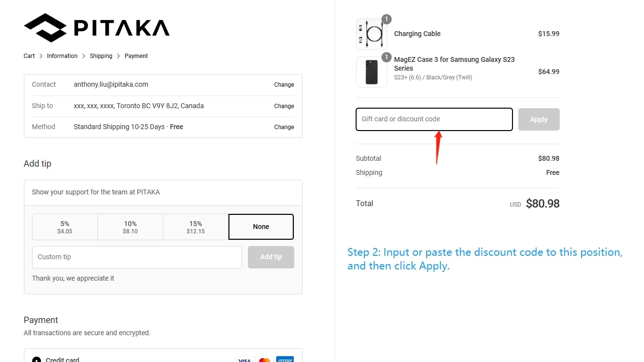Change the Ship to address
This screenshot has width=644, height=362.
284,106
